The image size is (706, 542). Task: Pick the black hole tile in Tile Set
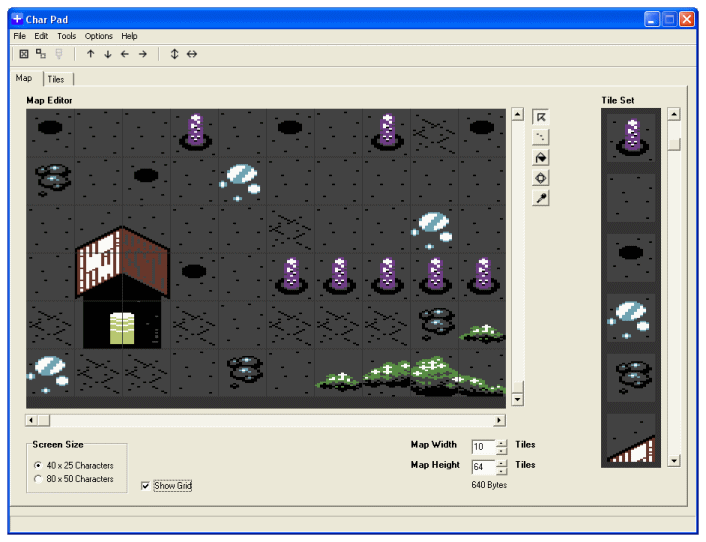coord(631,257)
